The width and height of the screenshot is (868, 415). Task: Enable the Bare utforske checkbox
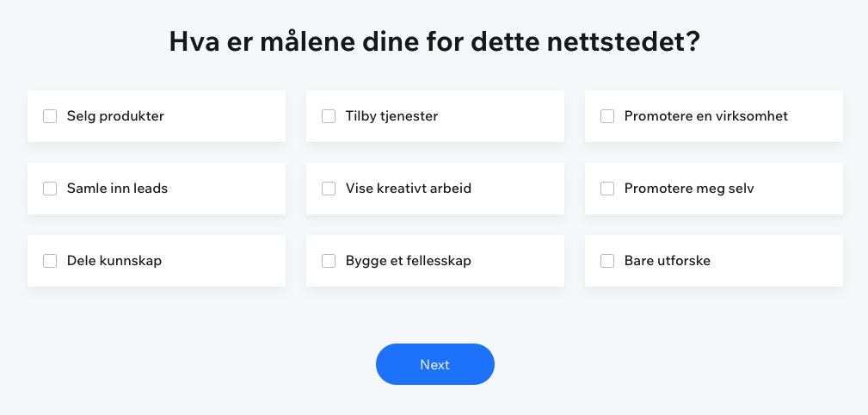click(607, 261)
